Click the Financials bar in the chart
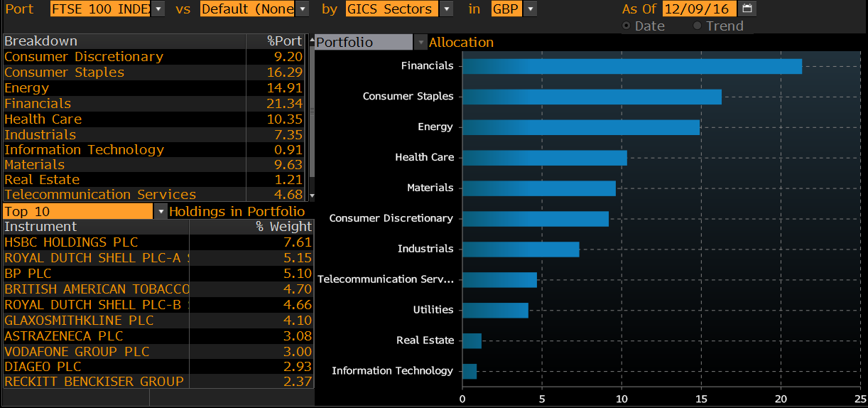The height and width of the screenshot is (408, 868). pyautogui.click(x=632, y=66)
